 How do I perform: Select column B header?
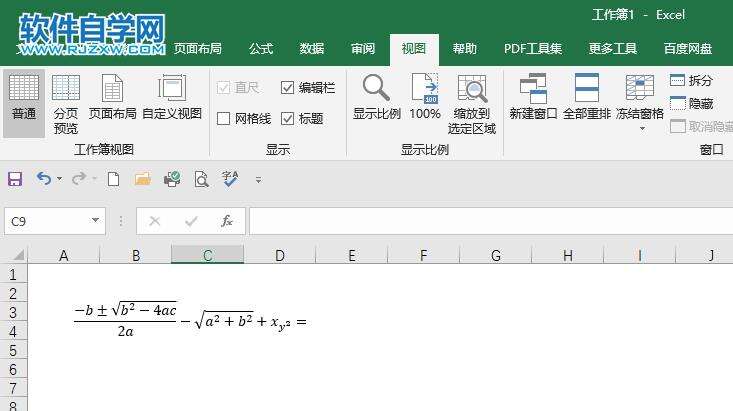[x=136, y=255]
